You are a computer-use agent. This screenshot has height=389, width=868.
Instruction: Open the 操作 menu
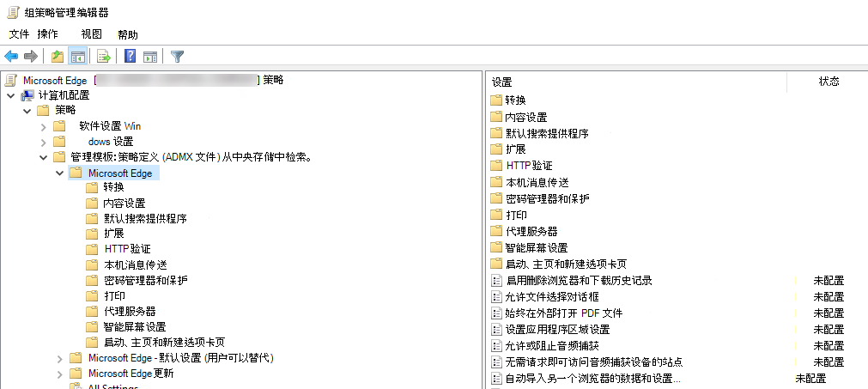(x=47, y=34)
